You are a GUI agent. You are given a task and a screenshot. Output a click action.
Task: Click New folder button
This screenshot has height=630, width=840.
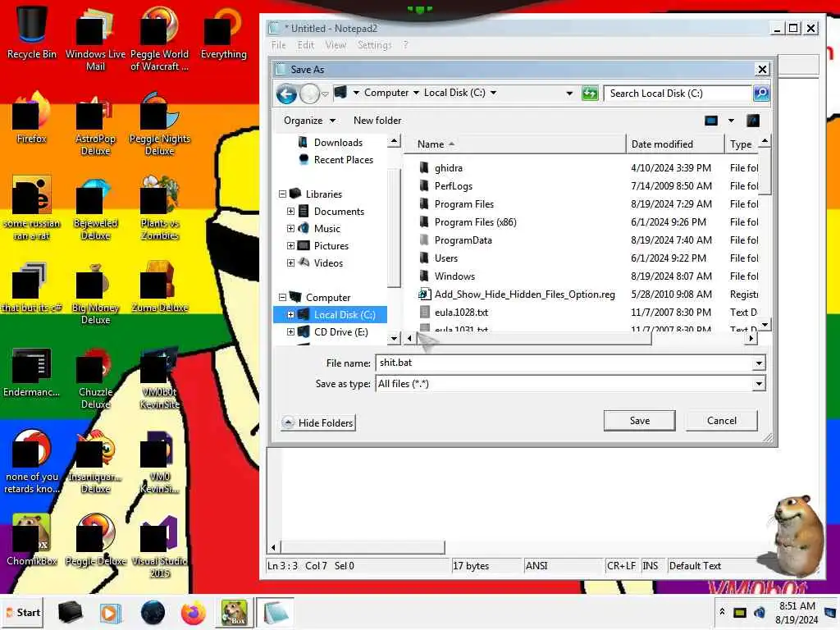tap(377, 121)
